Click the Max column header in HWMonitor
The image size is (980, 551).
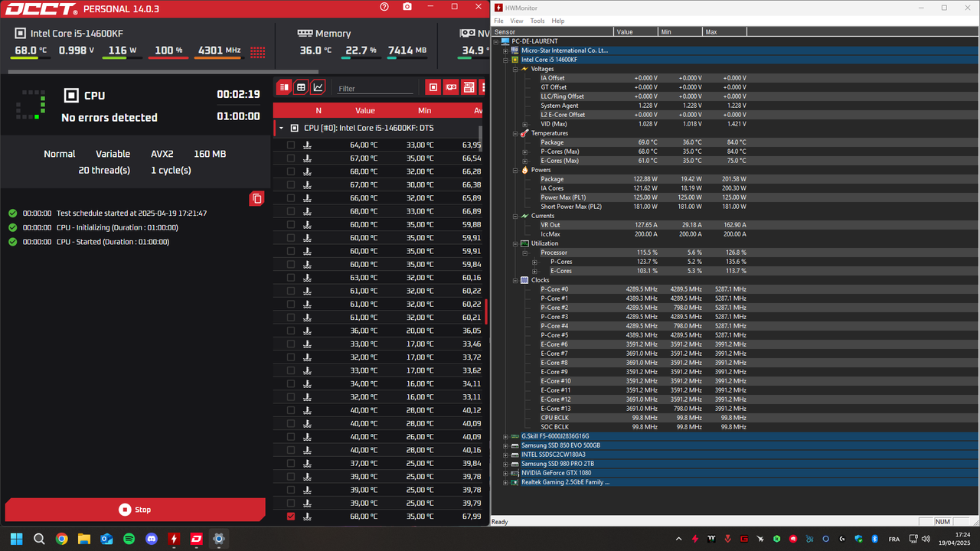click(x=724, y=32)
